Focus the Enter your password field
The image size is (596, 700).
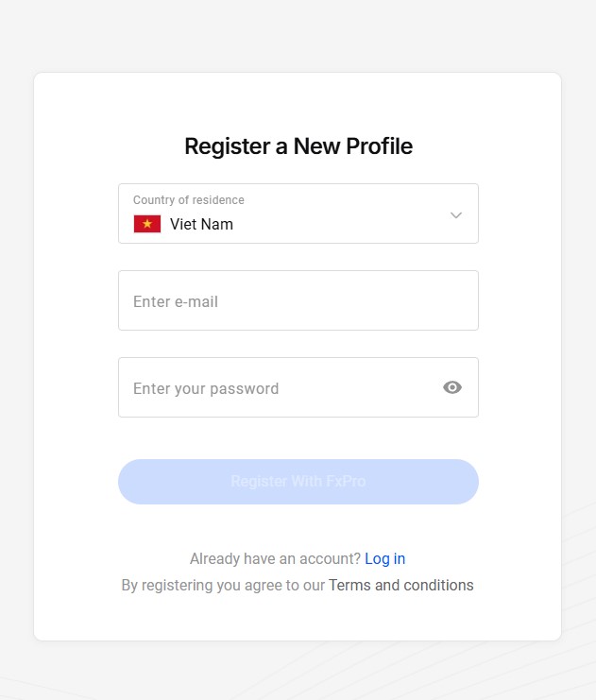click(279, 387)
